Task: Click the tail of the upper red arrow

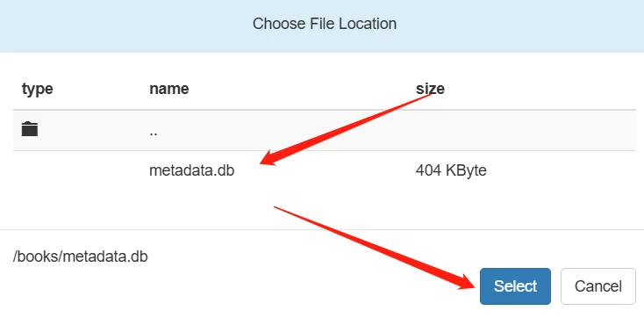Action: pos(430,95)
